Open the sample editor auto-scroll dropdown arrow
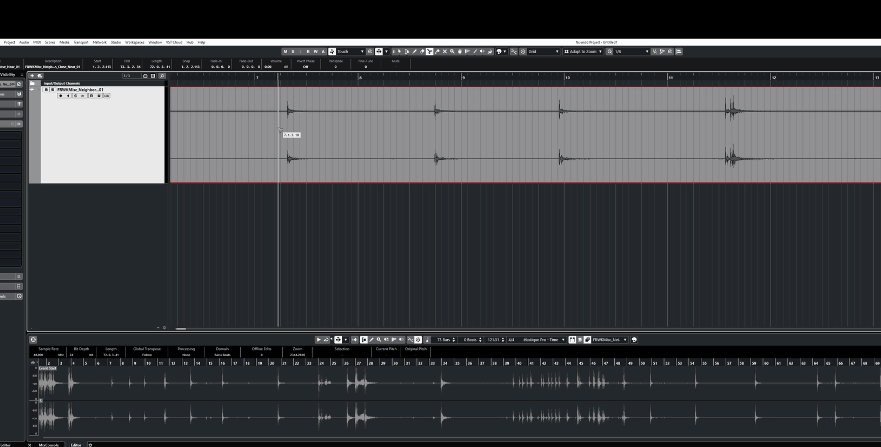Image resolution: width=881 pixels, height=447 pixels. tap(346, 340)
